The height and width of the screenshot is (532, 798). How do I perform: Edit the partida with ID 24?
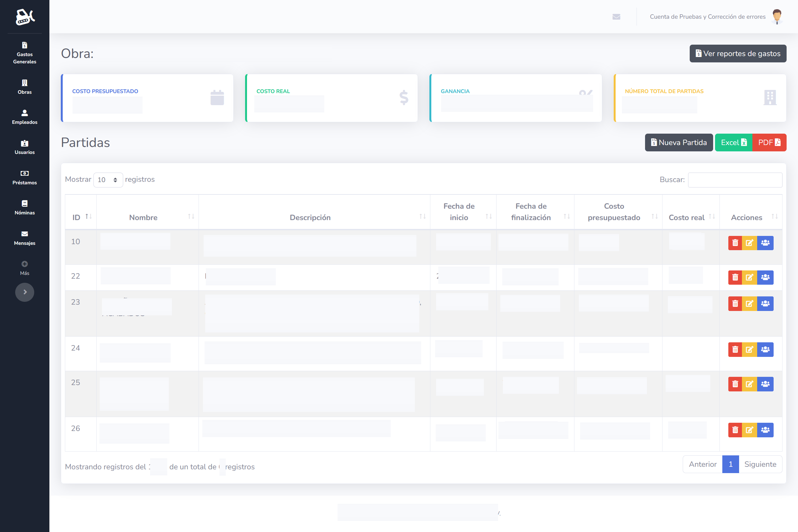pyautogui.click(x=750, y=350)
